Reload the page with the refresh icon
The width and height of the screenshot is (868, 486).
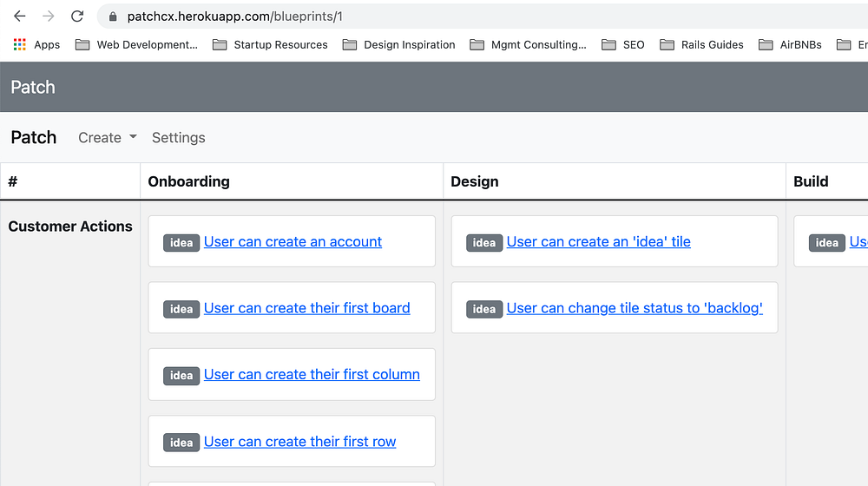click(x=77, y=16)
